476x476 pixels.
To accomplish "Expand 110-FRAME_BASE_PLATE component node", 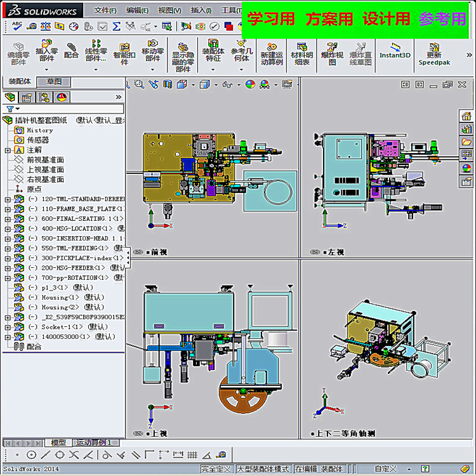I will click(8, 209).
